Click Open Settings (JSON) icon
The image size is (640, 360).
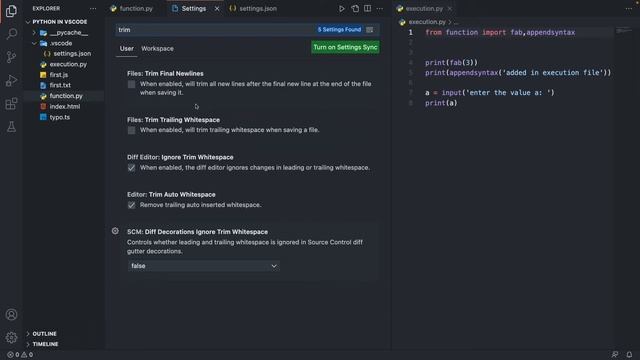[355, 9]
